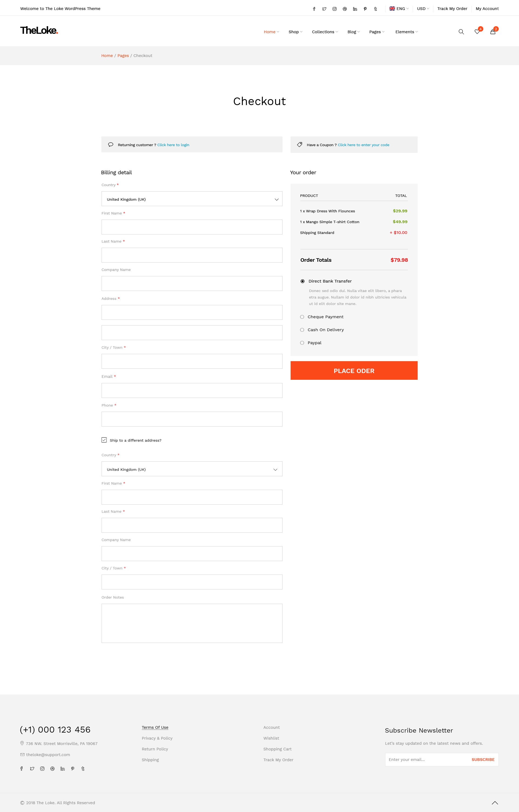Open the search magnifier icon in header

(x=461, y=32)
